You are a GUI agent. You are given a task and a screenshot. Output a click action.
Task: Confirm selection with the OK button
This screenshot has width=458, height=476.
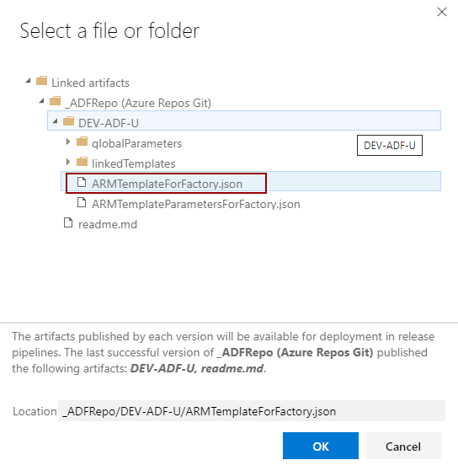click(x=321, y=446)
